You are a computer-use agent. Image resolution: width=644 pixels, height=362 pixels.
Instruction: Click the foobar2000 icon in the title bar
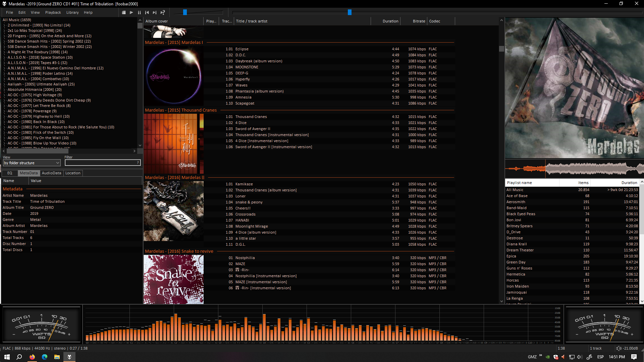pos(4,4)
